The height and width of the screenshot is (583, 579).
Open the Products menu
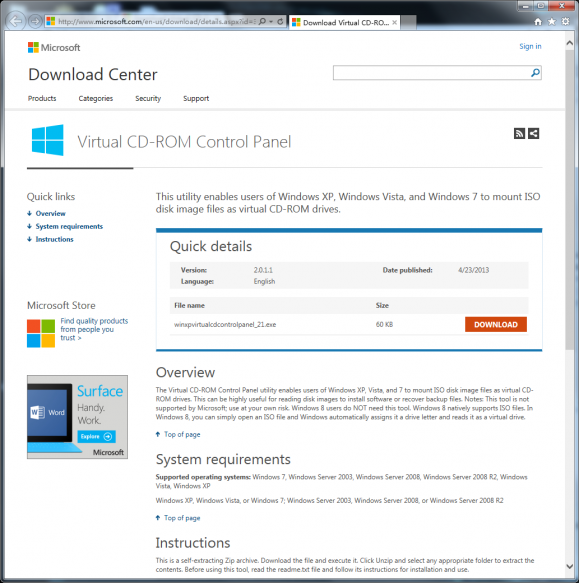point(42,99)
